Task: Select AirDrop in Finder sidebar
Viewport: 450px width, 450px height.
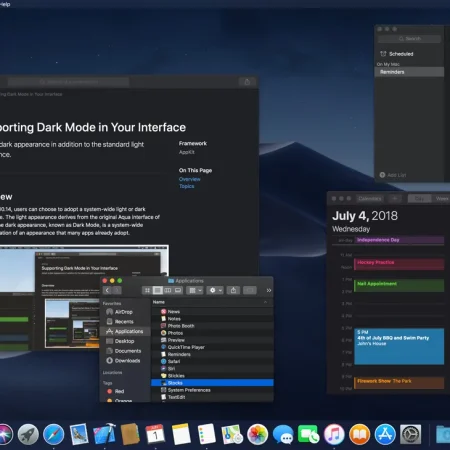Action: coord(124,312)
